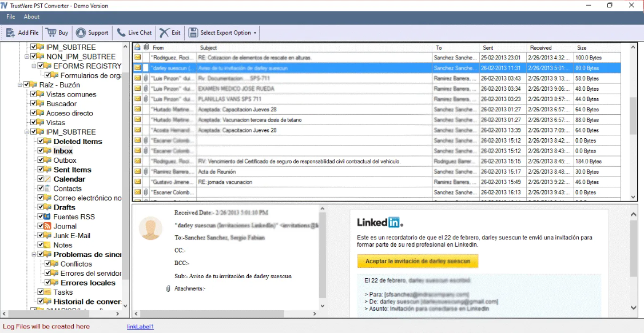
Task: Select the Acceso directo folder
Action: pyautogui.click(x=69, y=113)
